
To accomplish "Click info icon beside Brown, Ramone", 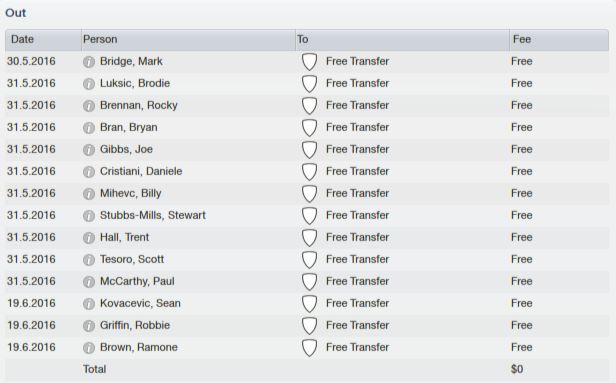I will pyautogui.click(x=89, y=348).
